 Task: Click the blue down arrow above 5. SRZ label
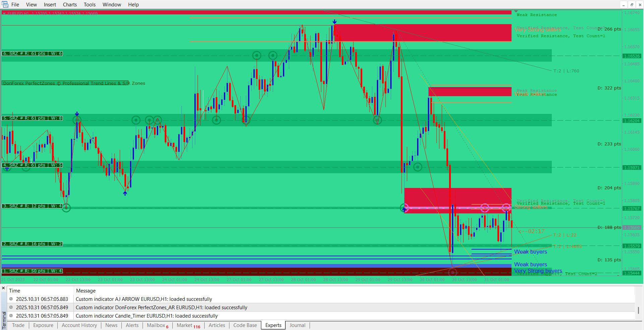(x=77, y=114)
